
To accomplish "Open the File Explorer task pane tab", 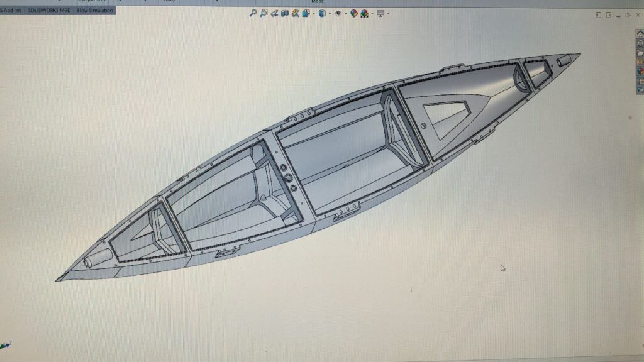I will coord(640,53).
